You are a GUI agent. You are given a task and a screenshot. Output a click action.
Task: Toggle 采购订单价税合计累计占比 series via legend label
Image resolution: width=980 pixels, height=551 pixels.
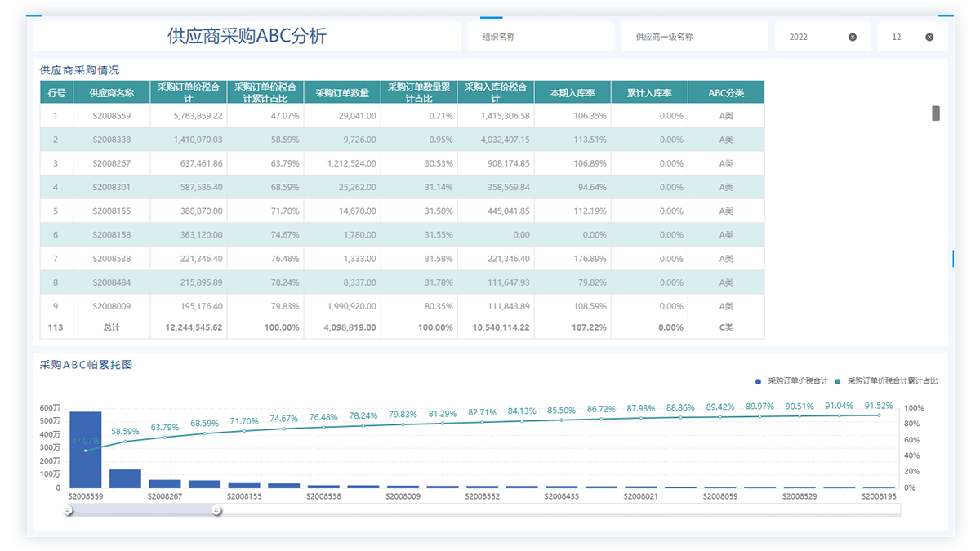point(892,381)
